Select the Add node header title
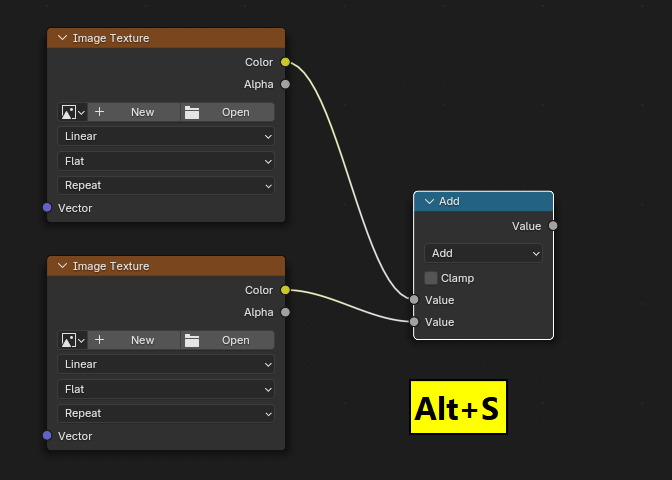Screen dimensions: 672x480 click(x=449, y=201)
